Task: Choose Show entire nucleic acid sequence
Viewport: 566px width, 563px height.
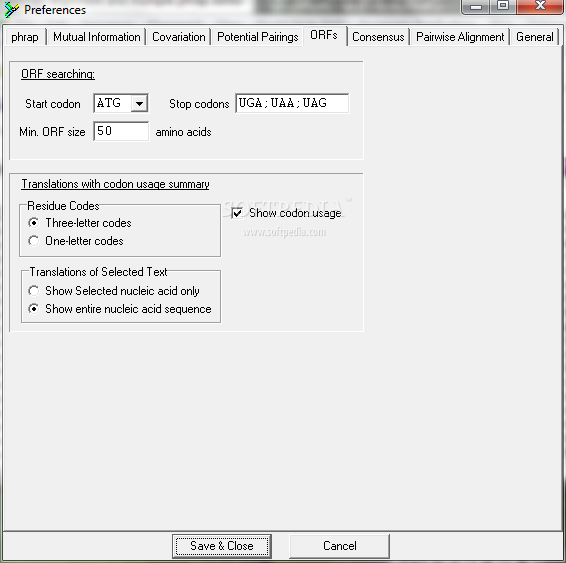Action: (34, 309)
